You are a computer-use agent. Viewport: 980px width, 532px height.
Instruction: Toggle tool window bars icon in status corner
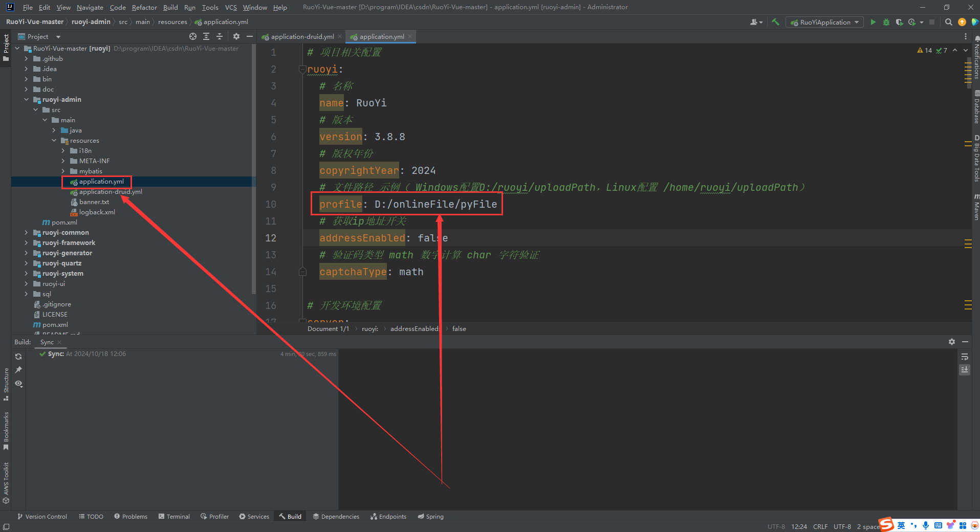point(6,527)
